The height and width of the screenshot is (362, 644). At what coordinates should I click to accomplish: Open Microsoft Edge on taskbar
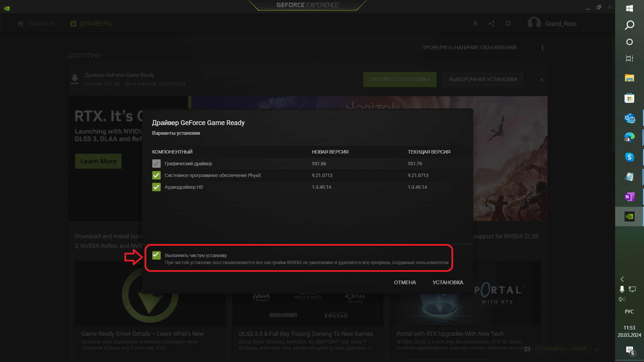pos(630,137)
